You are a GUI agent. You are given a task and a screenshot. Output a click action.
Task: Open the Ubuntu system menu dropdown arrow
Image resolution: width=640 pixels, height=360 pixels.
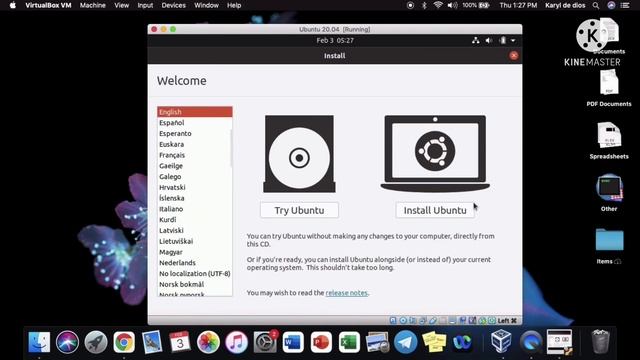pyautogui.click(x=513, y=40)
